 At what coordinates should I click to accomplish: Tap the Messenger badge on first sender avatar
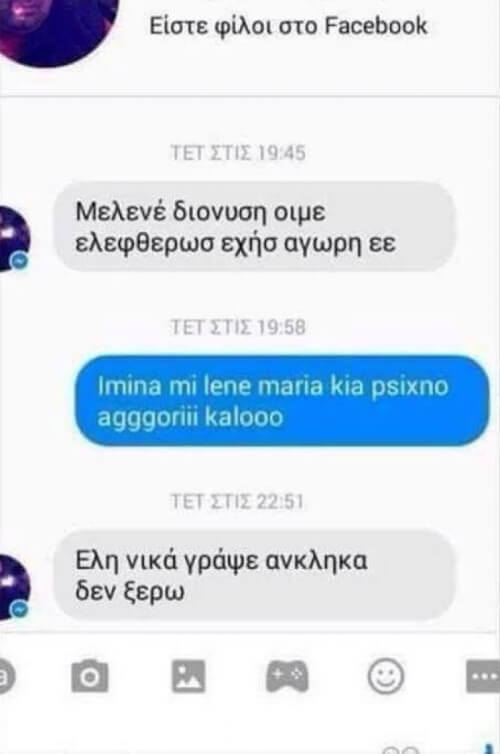click(x=20, y=261)
